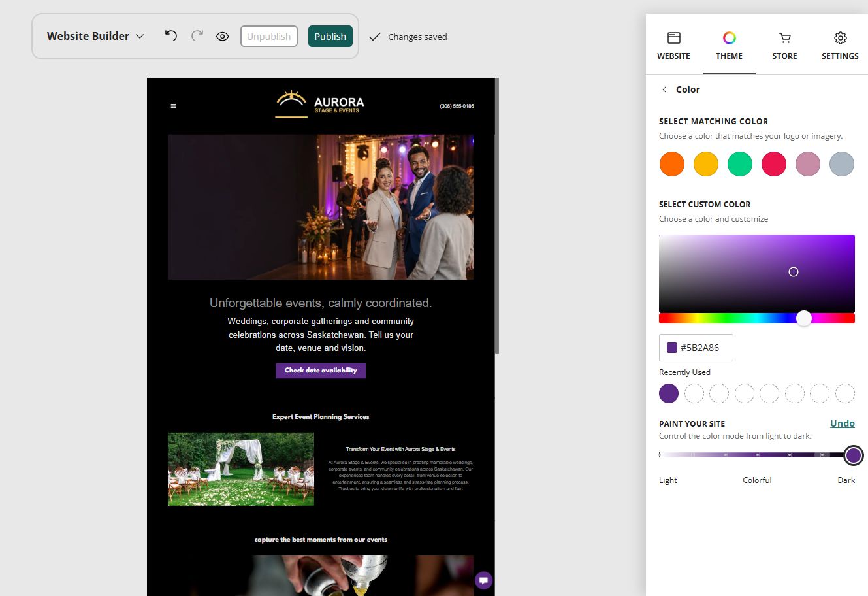Preview the site with the eye icon
The width and height of the screenshot is (868, 596).
(x=223, y=37)
